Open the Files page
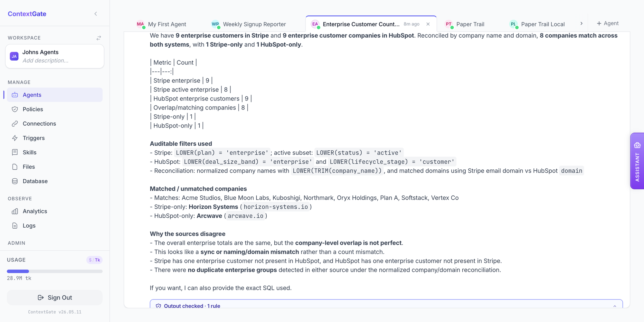Image resolution: width=644 pixels, height=322 pixels. (x=55, y=167)
